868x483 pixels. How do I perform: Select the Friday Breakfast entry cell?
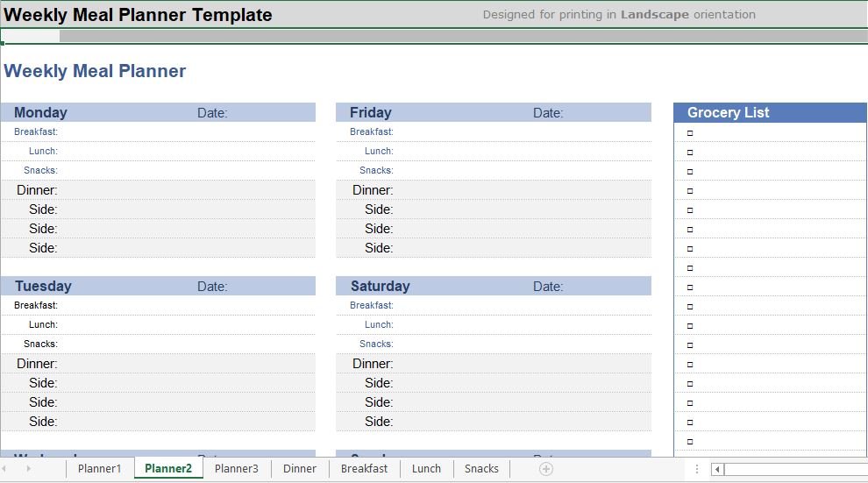522,132
